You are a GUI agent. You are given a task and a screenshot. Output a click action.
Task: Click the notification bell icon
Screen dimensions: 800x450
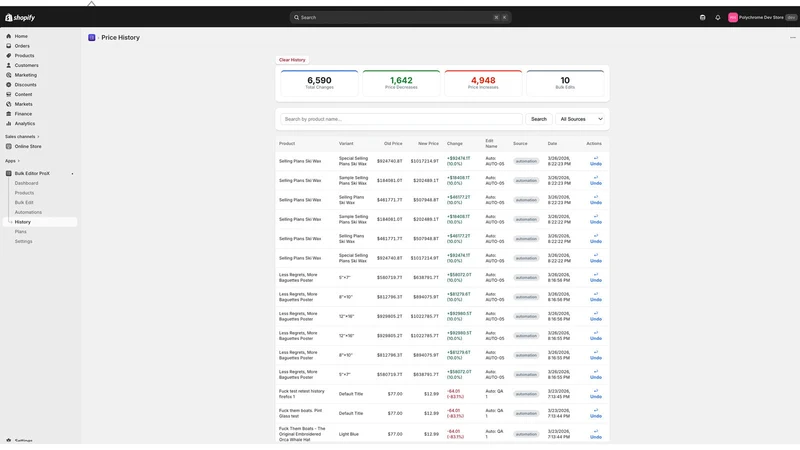pos(718,17)
